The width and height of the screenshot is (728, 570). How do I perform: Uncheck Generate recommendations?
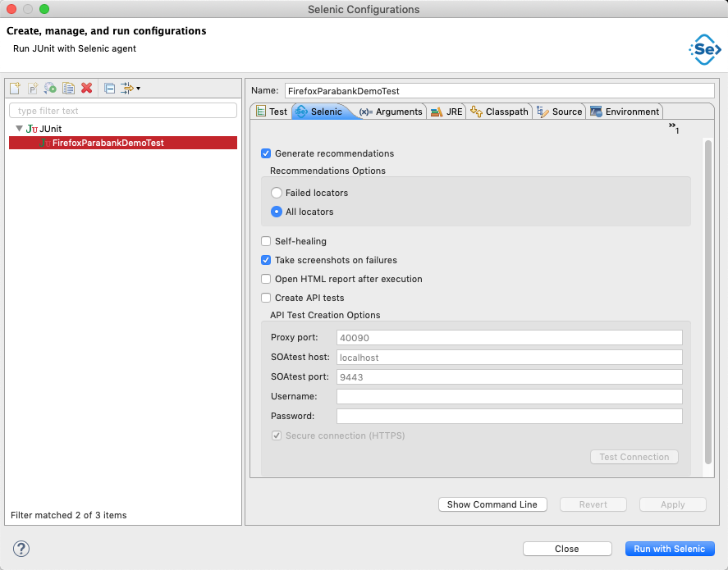coord(266,153)
